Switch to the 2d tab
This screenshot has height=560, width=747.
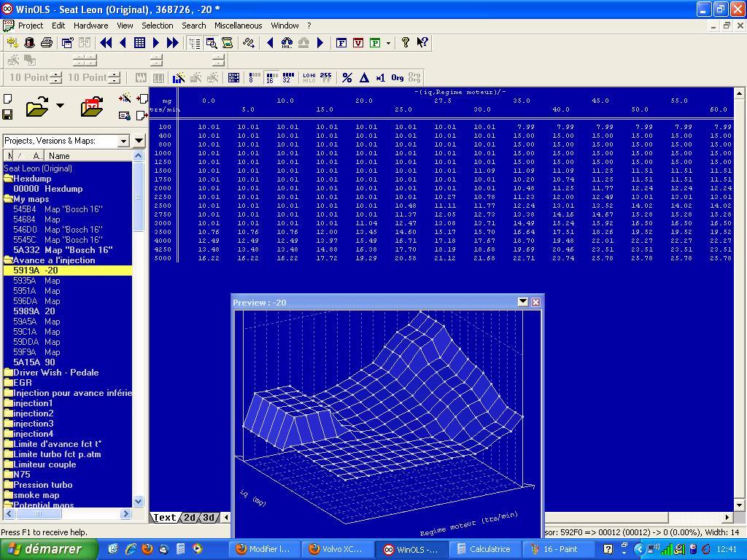coord(190,517)
